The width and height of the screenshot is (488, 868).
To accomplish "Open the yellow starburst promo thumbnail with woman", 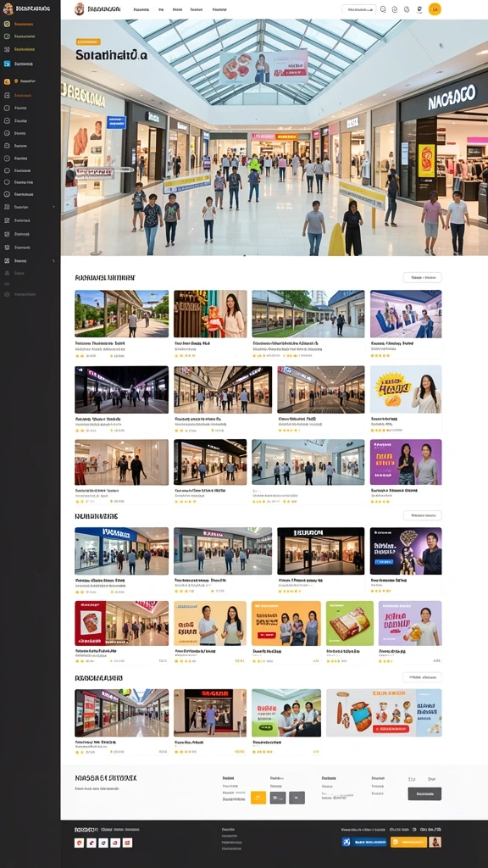I will 406,389.
